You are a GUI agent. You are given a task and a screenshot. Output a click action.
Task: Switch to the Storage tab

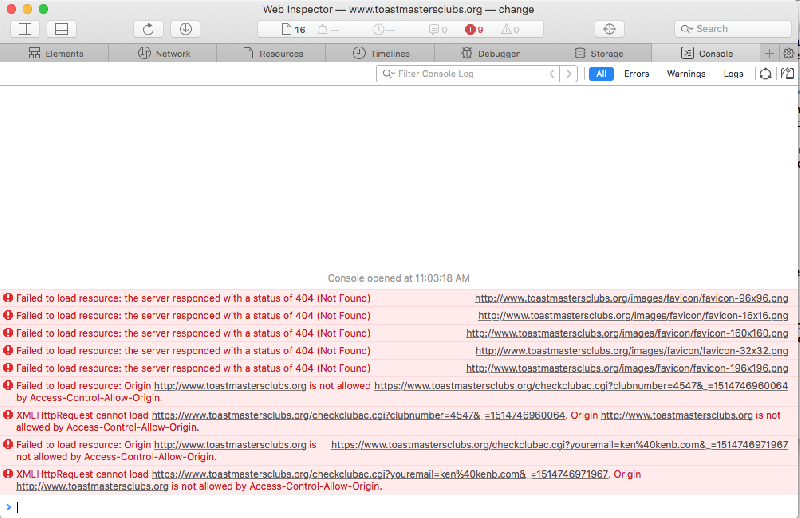point(597,53)
